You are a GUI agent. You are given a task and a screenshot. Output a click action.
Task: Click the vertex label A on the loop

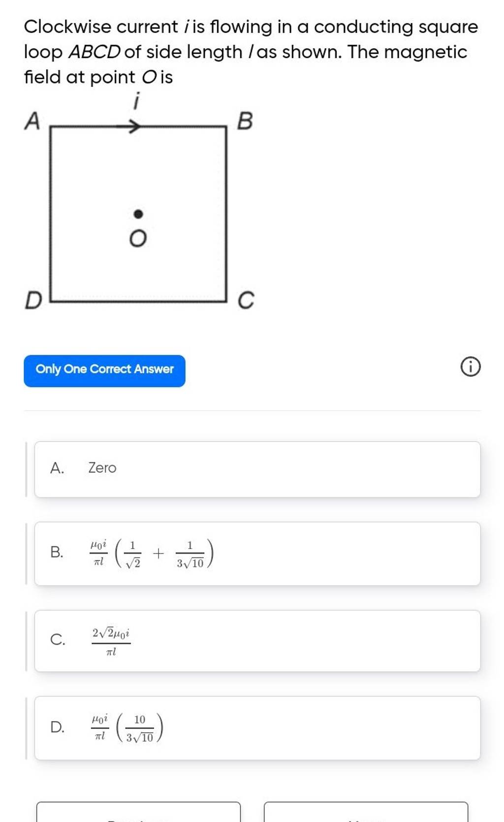point(33,121)
